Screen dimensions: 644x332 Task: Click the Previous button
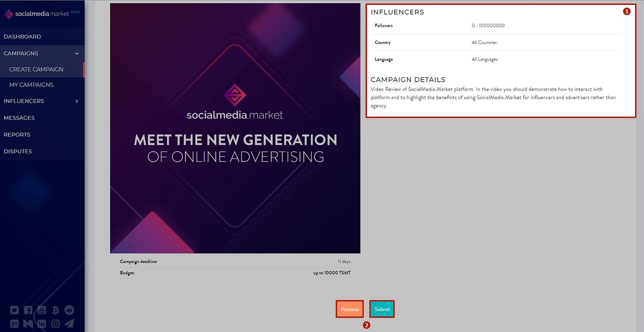pyautogui.click(x=350, y=309)
